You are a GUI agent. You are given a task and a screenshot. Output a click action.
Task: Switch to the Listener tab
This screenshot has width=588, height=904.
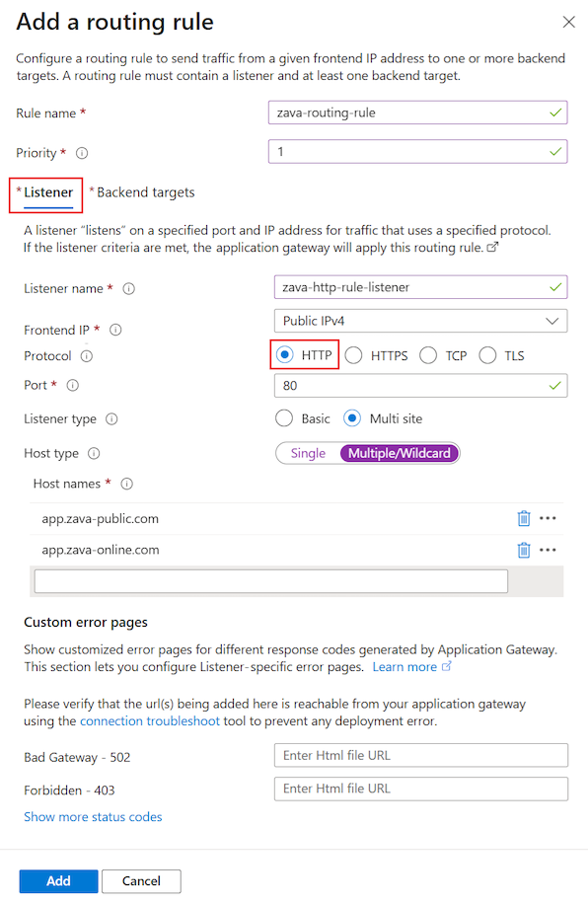click(x=45, y=191)
